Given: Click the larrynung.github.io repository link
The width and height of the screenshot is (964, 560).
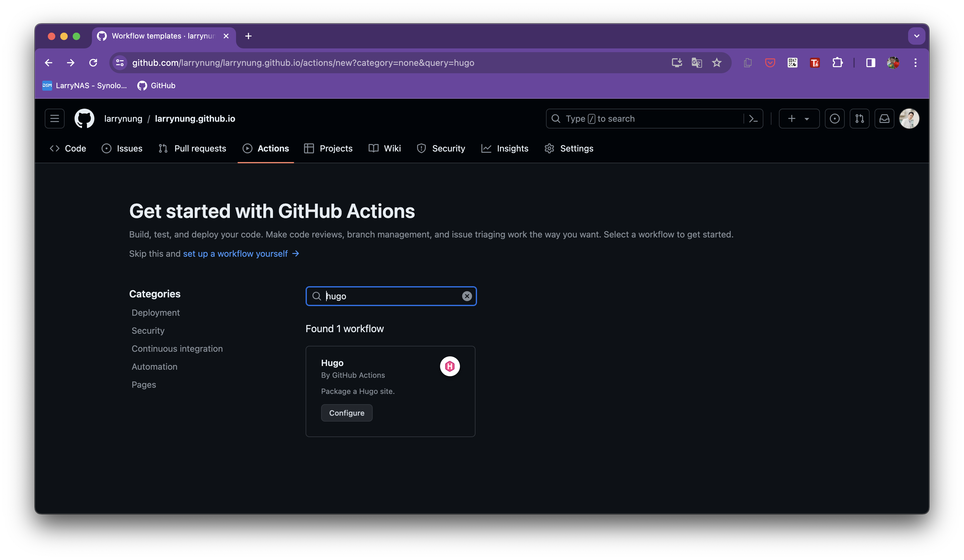Looking at the screenshot, I should (x=195, y=119).
